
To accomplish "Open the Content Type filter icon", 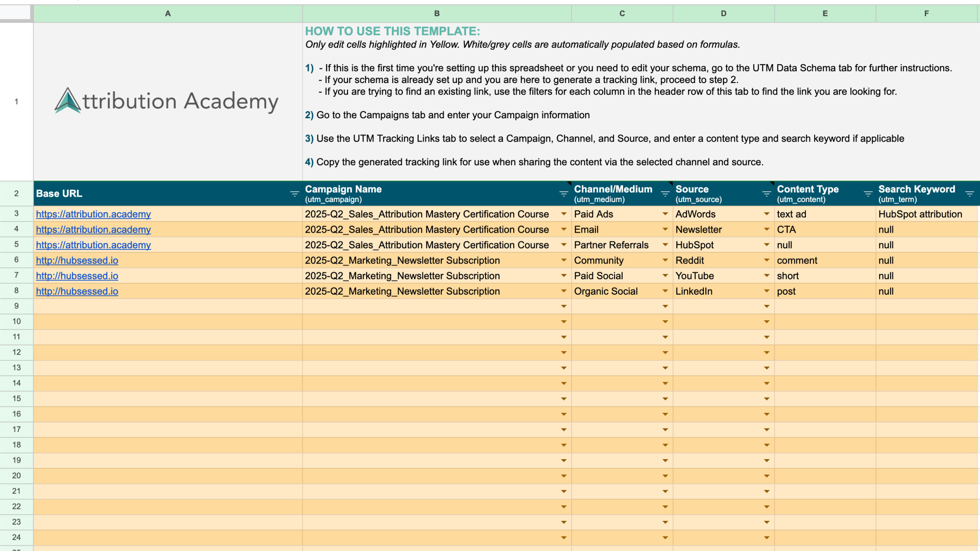I will [x=868, y=194].
